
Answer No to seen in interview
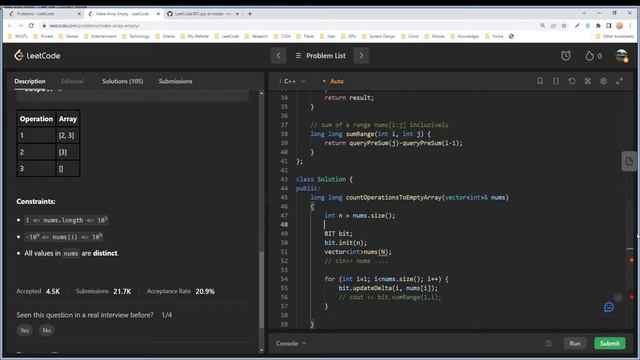click(47, 330)
